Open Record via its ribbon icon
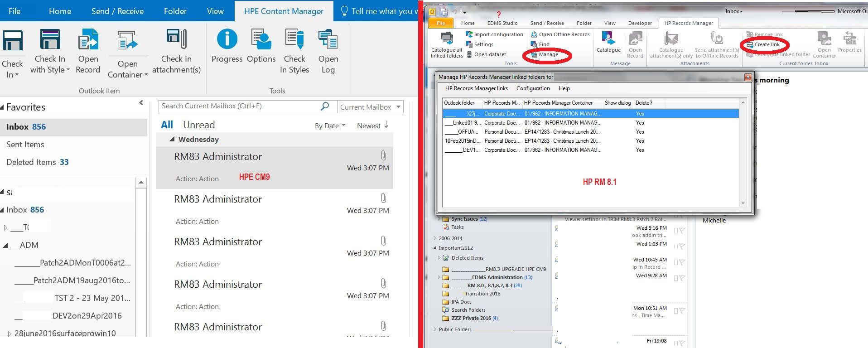The height and width of the screenshot is (348, 868). (88, 39)
